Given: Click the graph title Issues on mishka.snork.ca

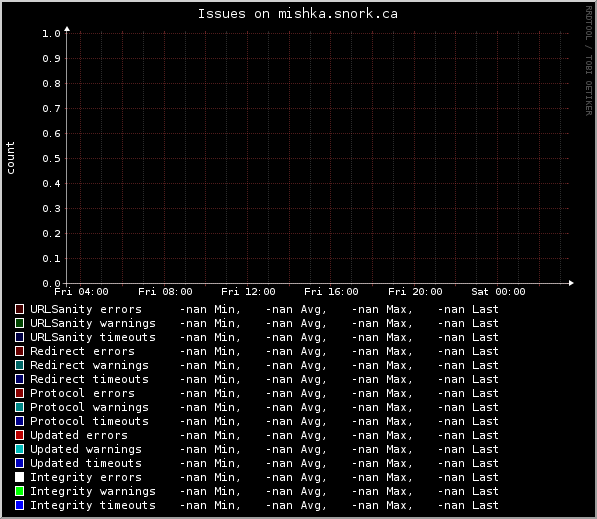Looking at the screenshot, I should pos(298,14).
